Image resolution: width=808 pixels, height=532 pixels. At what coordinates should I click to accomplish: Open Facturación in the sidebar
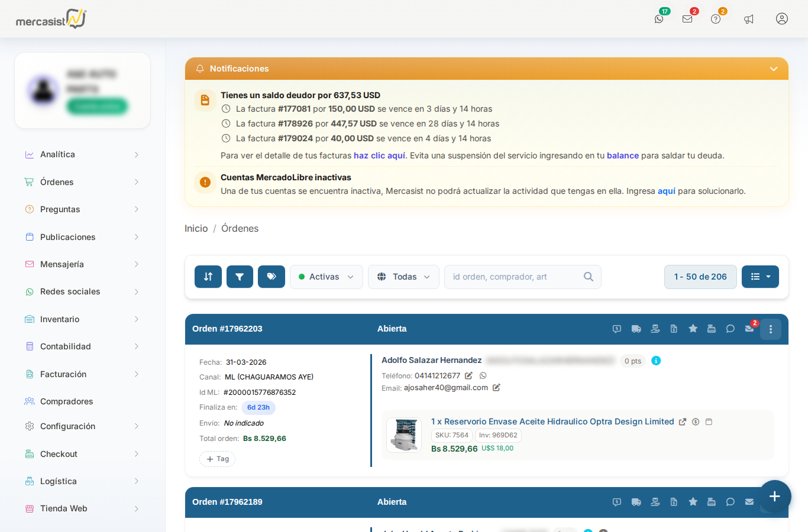(x=82, y=374)
